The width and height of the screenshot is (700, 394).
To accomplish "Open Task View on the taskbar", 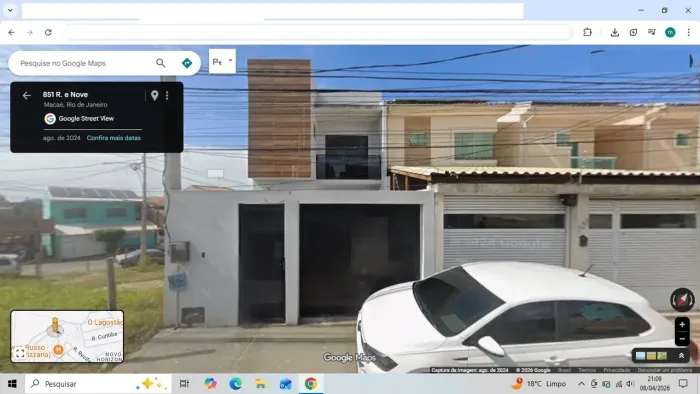I will click(184, 384).
